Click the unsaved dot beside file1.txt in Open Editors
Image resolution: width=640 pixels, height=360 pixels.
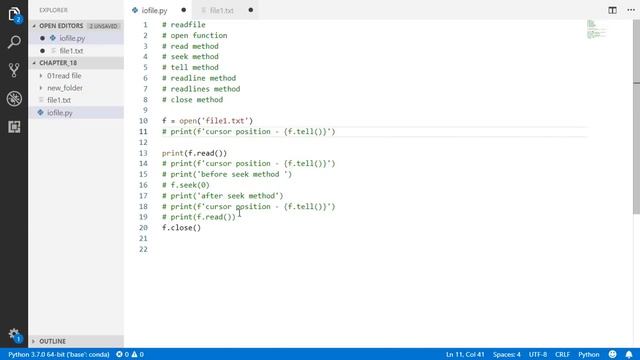pos(42,51)
